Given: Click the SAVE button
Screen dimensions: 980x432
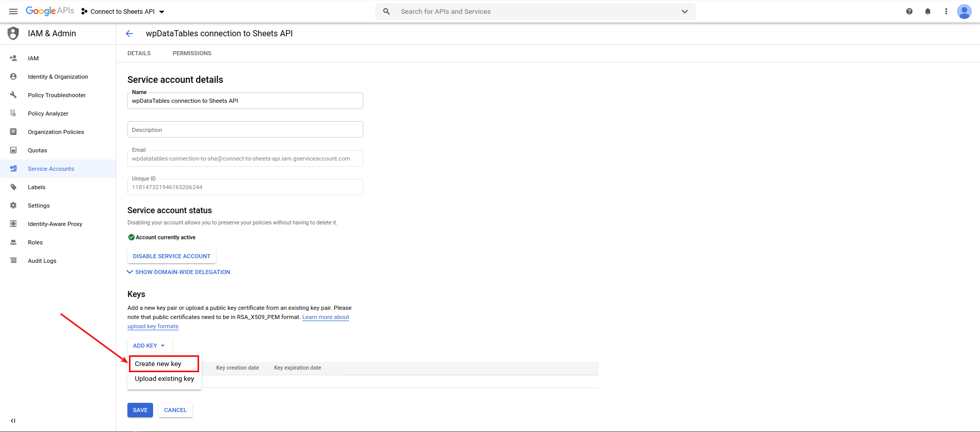Looking at the screenshot, I should (140, 410).
